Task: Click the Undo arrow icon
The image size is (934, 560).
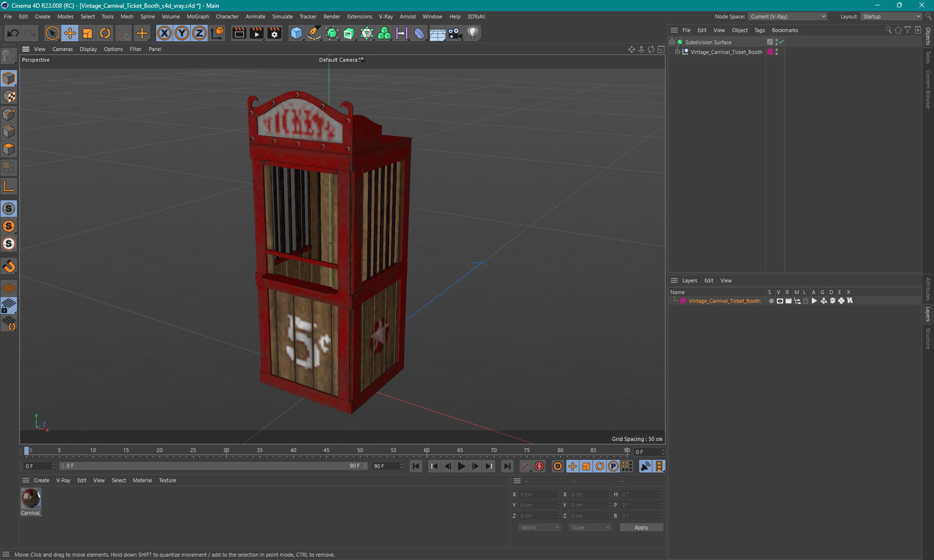Action: pos(13,33)
